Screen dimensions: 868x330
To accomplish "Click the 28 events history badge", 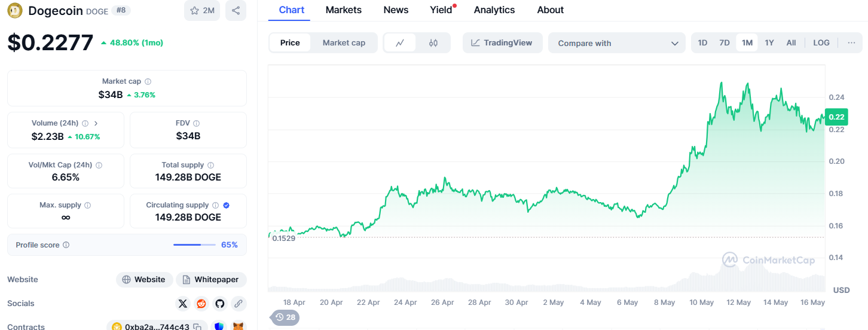I will click(285, 317).
